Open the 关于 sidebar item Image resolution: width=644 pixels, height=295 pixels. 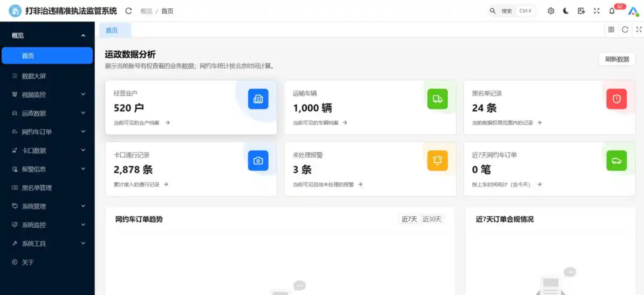[x=47, y=262]
